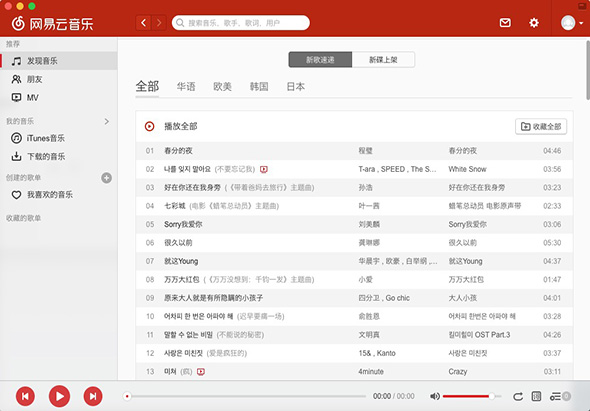Click artist 4minute in row 13
590x411 pixels.
(371, 372)
